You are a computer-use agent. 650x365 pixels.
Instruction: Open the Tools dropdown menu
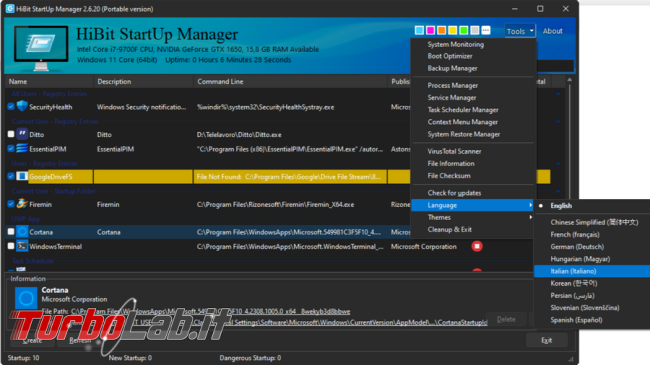tap(520, 31)
